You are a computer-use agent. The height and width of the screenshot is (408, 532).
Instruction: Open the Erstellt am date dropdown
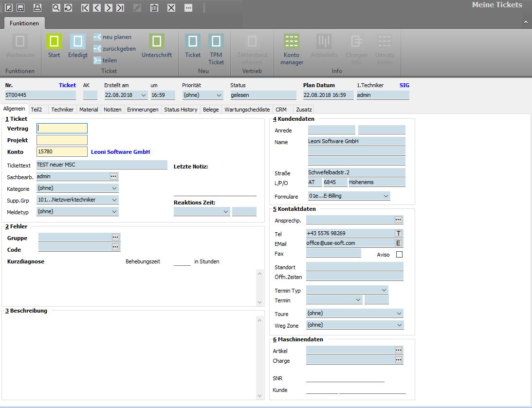coord(144,95)
